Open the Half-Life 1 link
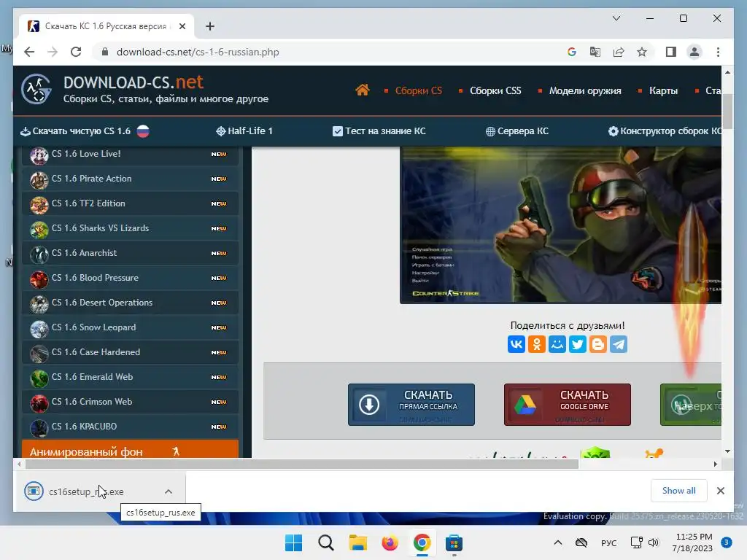Screen dimensions: 747x560 (244, 131)
